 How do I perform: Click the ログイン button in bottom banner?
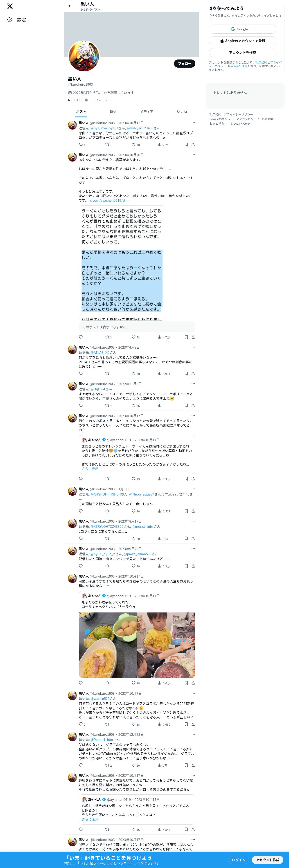click(x=239, y=860)
